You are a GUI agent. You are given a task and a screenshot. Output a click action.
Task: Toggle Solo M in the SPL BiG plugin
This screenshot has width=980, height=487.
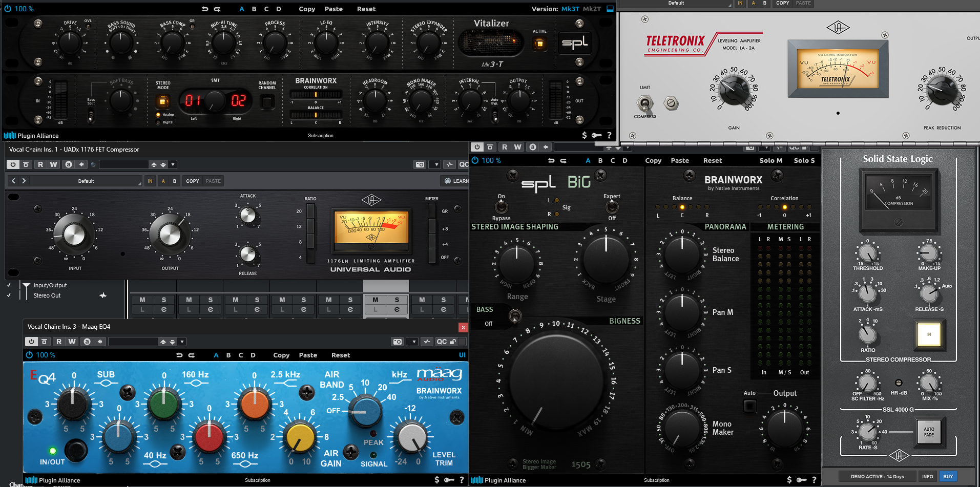tap(771, 160)
